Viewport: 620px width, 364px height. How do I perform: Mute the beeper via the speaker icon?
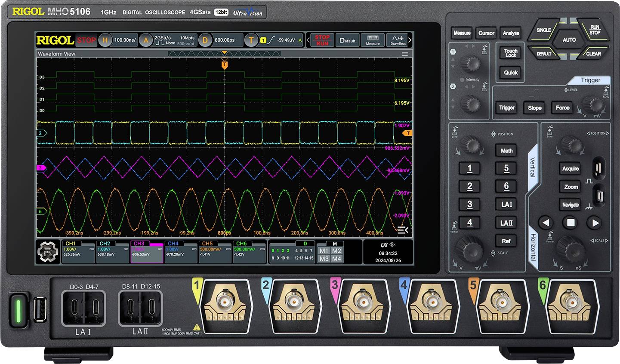tap(393, 245)
